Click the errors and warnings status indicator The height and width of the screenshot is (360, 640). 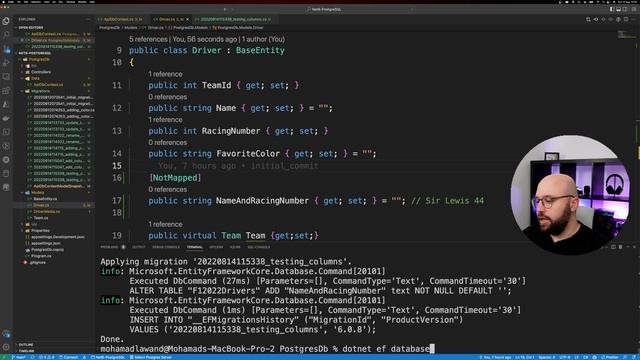pyautogui.click(x=47, y=357)
